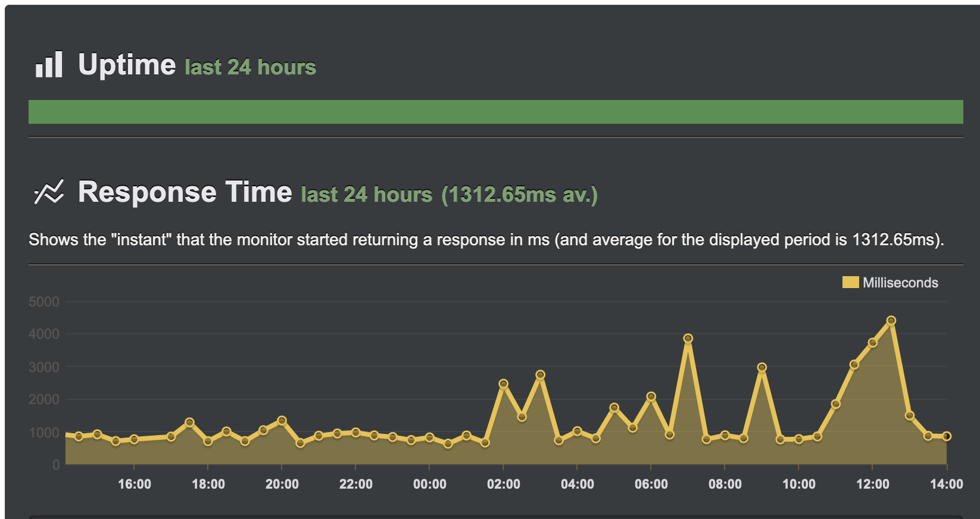980x519 pixels.
Task: Click the 1312.65ms average label in heading
Action: pos(519,195)
